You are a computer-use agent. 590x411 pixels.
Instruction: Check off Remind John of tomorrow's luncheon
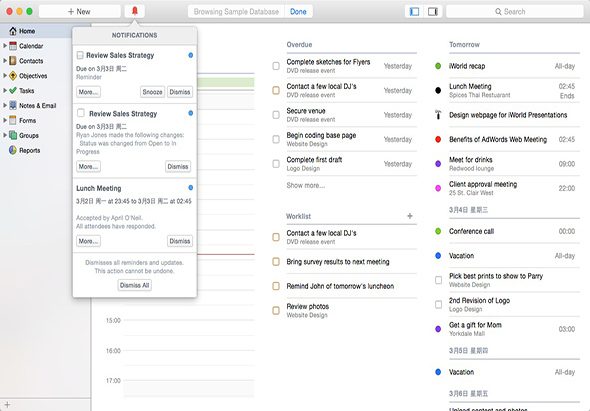click(276, 286)
